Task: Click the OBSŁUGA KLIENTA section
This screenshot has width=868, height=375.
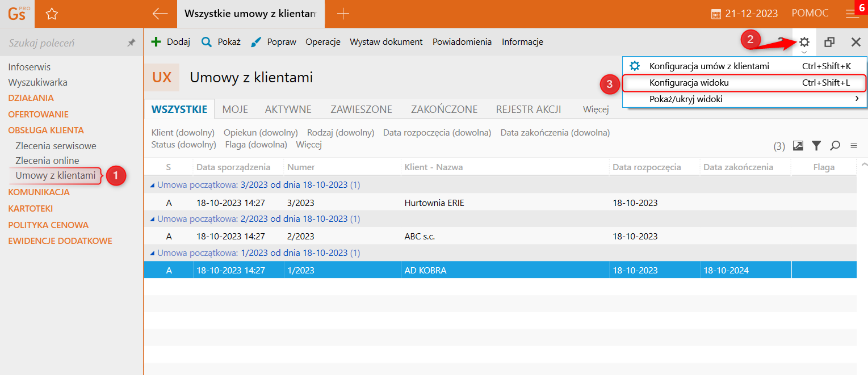Action: pos(45,130)
